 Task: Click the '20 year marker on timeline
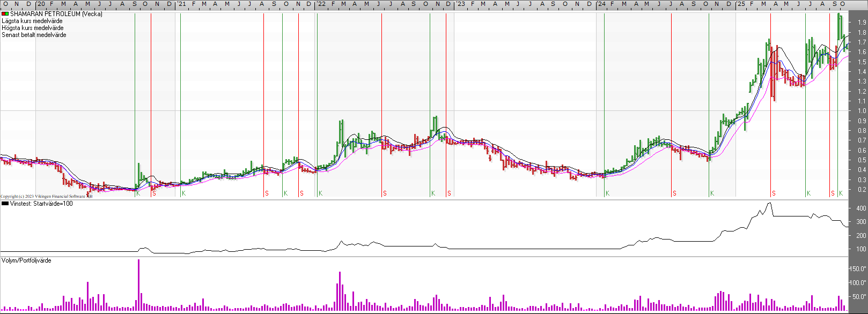(x=41, y=4)
